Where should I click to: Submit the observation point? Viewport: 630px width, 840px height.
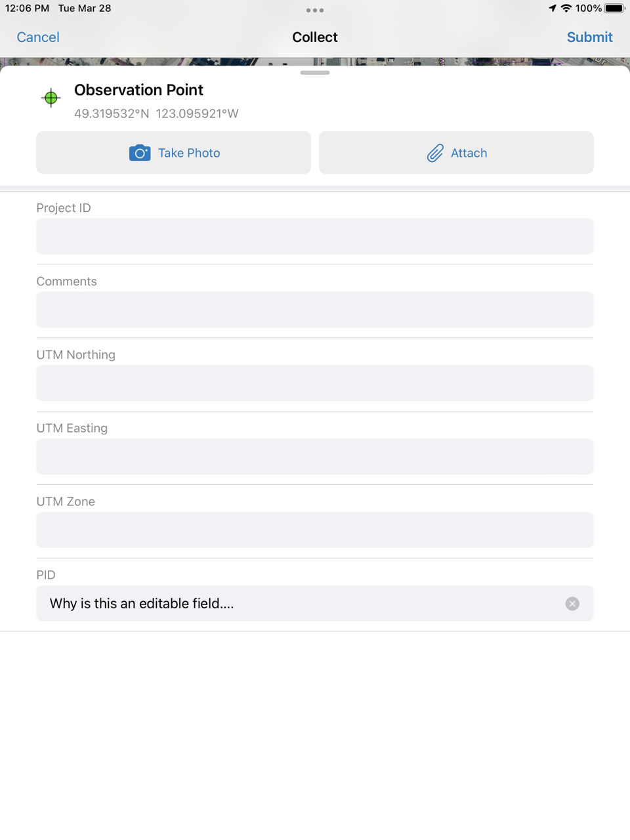pos(589,37)
